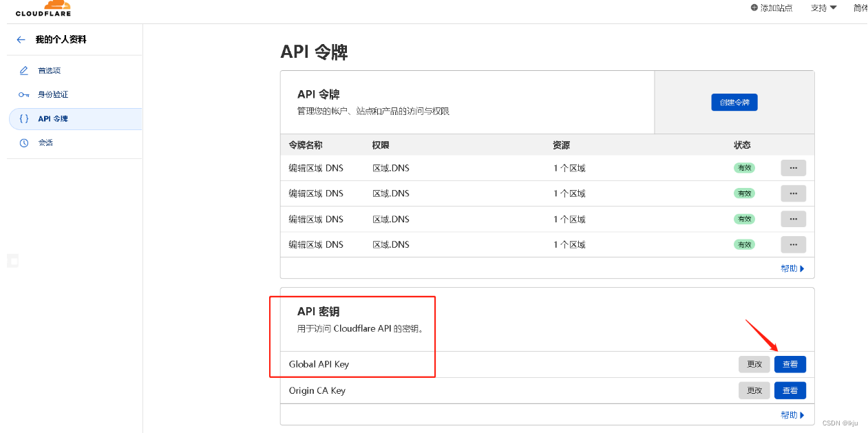Viewport: 868px width, 433px height.
Task: Open 身份验证 in the sidebar
Action: (x=53, y=94)
